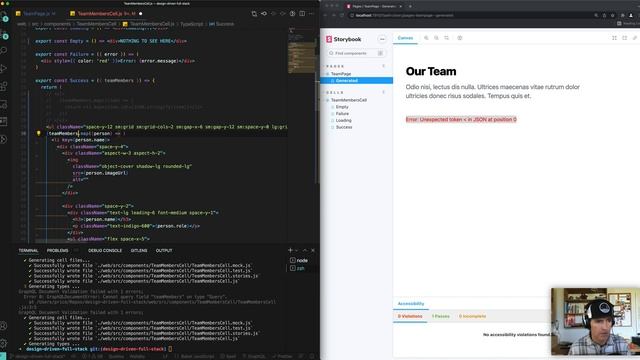Select Canvas tab in Storybook
640x360 pixels.
pyautogui.click(x=405, y=38)
